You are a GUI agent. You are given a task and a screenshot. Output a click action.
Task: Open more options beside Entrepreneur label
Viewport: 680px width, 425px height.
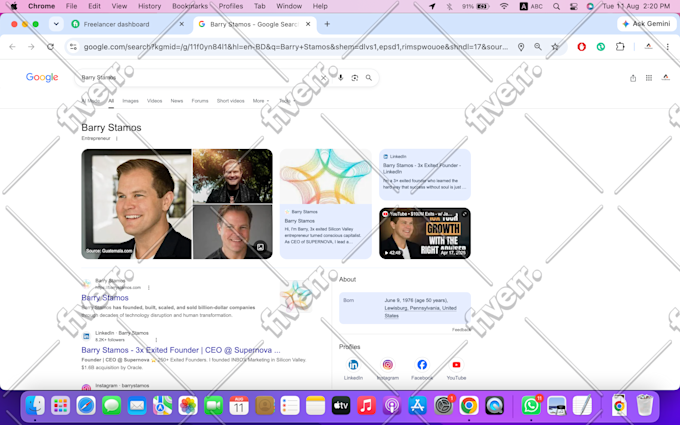[117, 138]
